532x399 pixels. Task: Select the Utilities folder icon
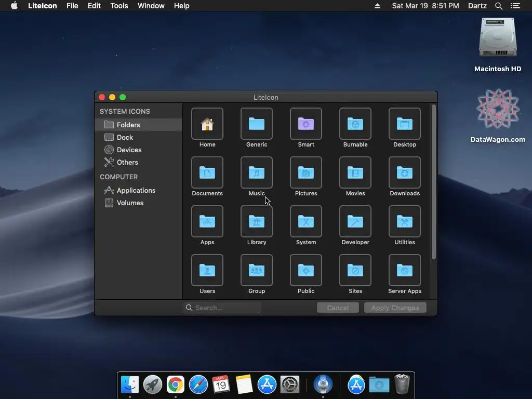pos(405,221)
